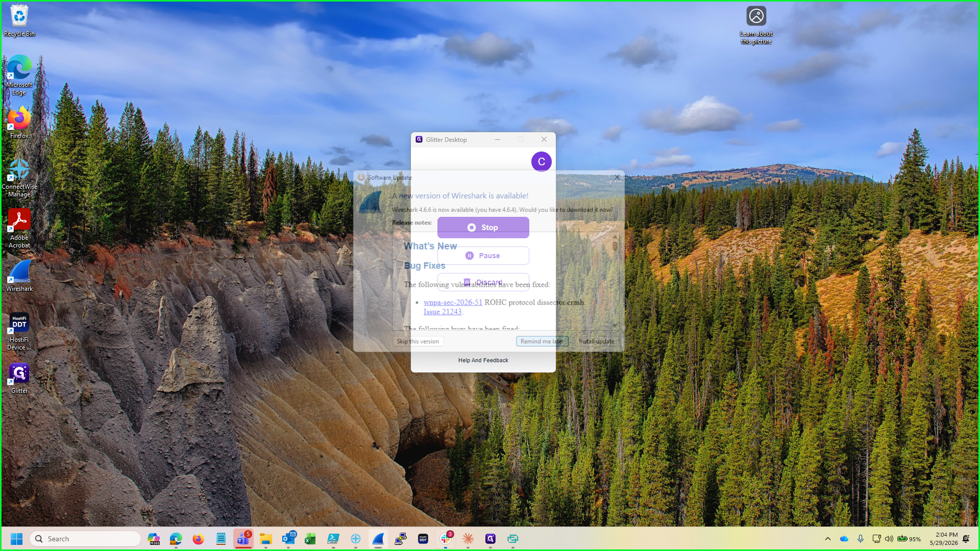This screenshot has width=980, height=551.
Task: Discard the Glitter recording
Action: point(483,282)
